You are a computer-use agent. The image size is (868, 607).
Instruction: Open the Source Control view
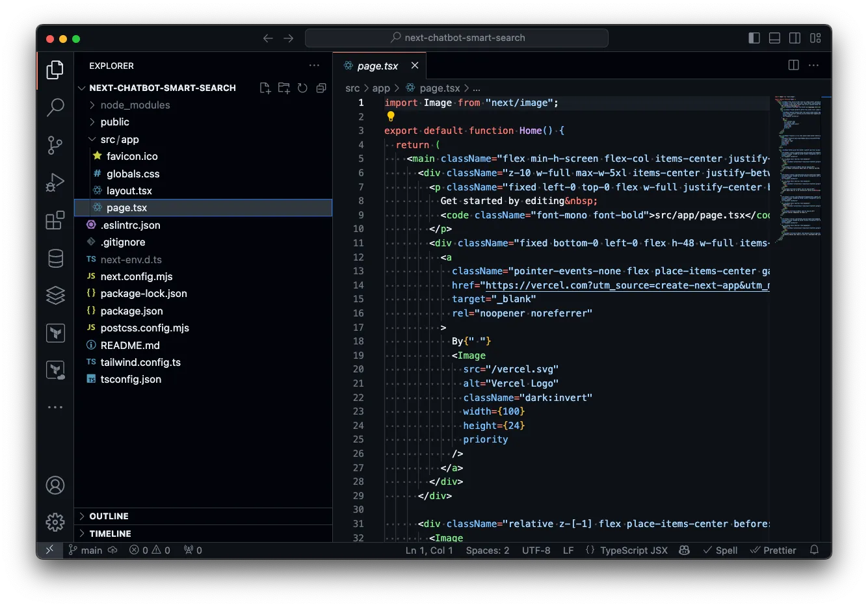[x=55, y=145]
